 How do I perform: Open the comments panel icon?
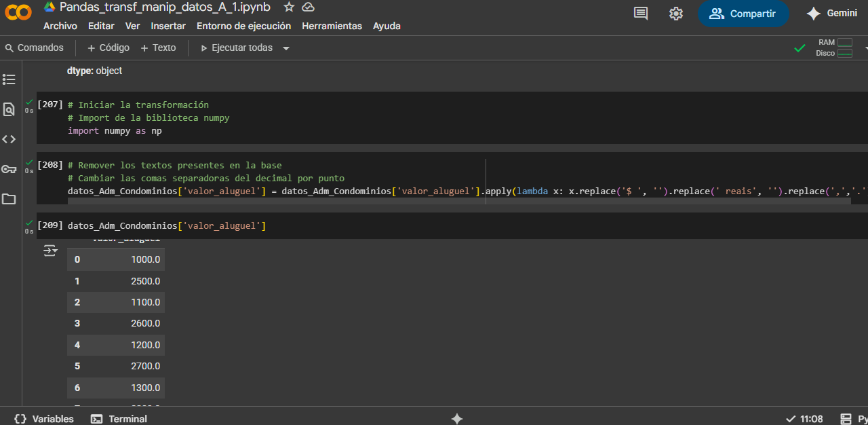point(641,14)
